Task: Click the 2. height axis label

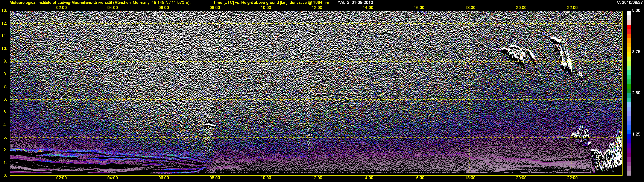Action: tap(5, 150)
